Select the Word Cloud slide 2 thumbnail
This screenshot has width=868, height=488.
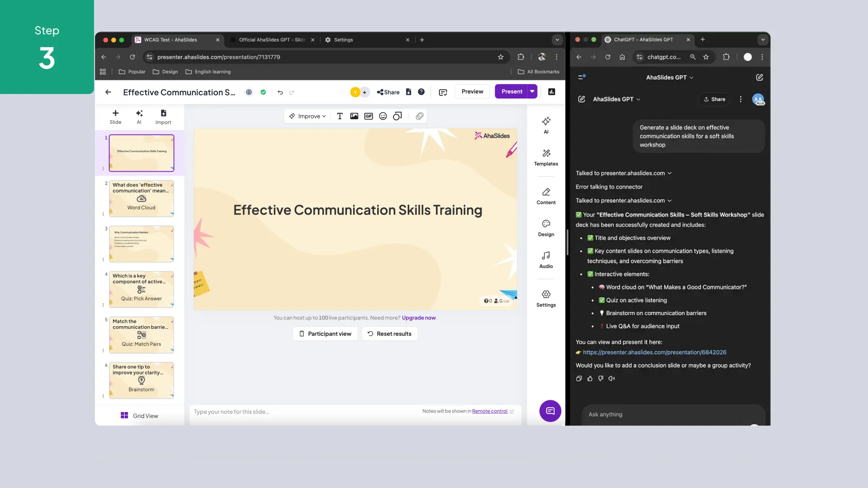coord(141,199)
